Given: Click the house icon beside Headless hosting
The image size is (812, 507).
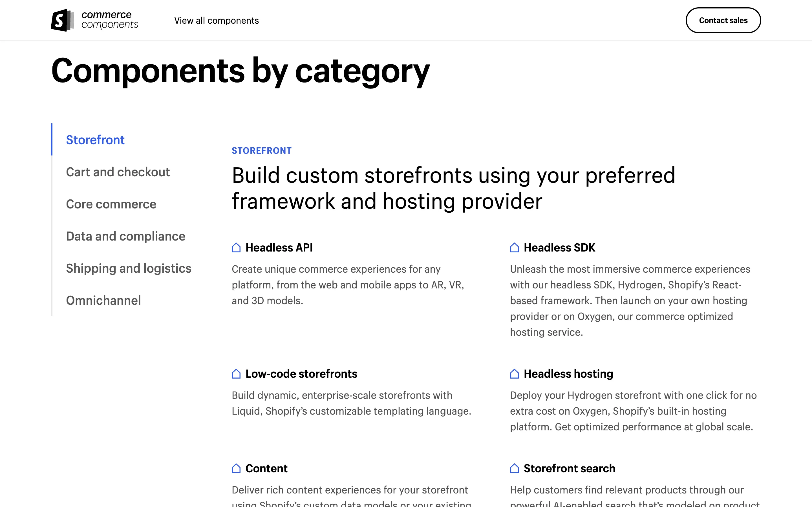Looking at the screenshot, I should click(x=514, y=373).
